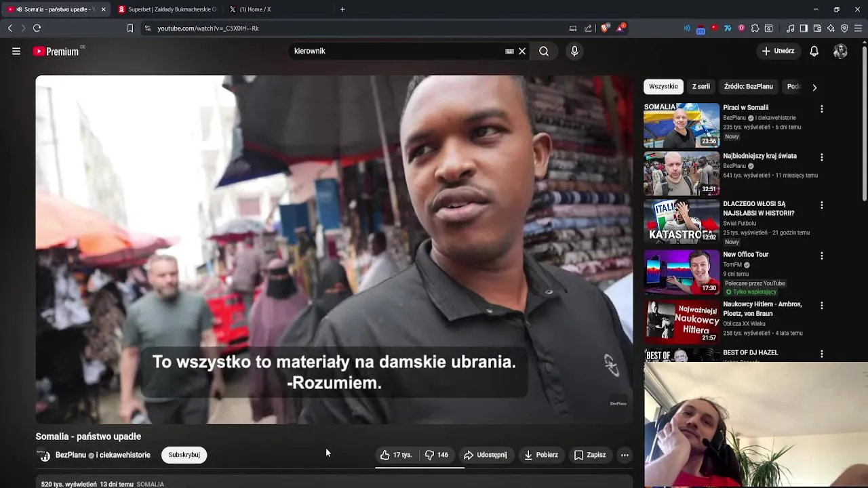Share this page browser icon

(588, 28)
